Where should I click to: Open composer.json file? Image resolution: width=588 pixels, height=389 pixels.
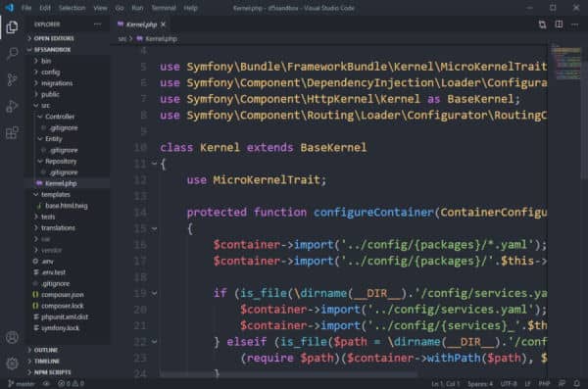click(x=68, y=295)
